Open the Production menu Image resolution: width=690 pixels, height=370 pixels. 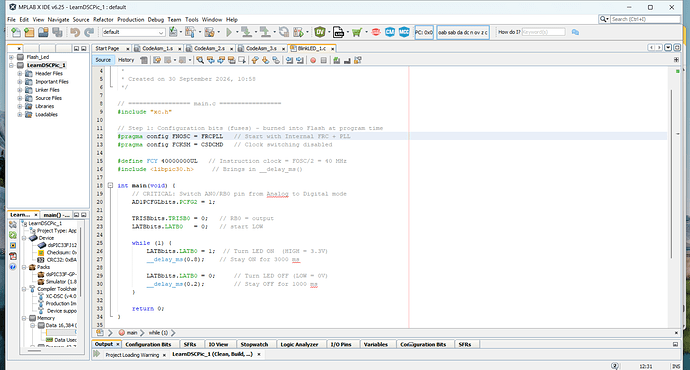tap(130, 20)
